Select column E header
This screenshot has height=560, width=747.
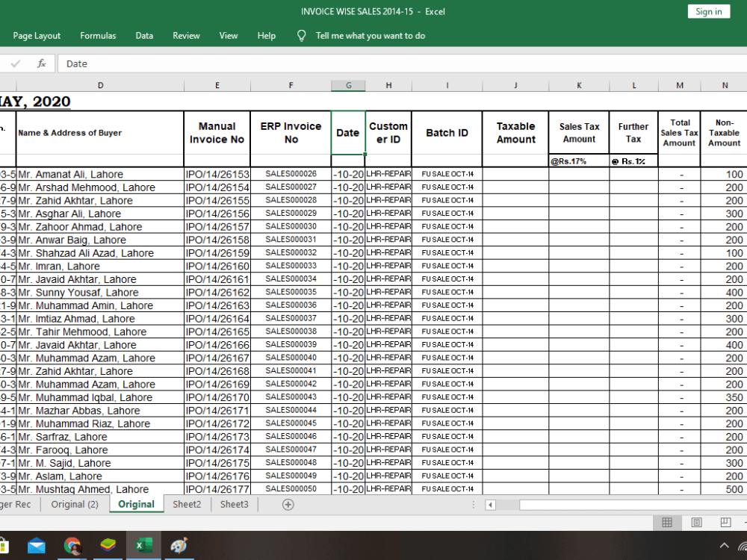coord(217,85)
